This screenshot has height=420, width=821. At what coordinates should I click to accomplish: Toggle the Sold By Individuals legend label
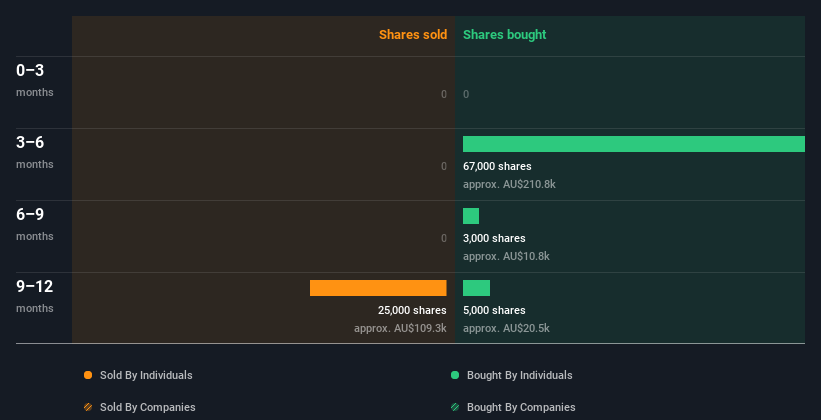point(146,375)
